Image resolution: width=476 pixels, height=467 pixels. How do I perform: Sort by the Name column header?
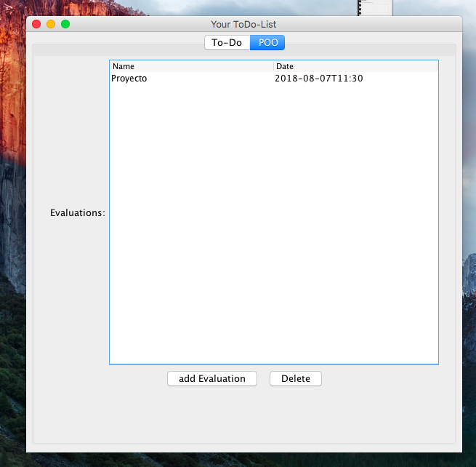tap(192, 66)
